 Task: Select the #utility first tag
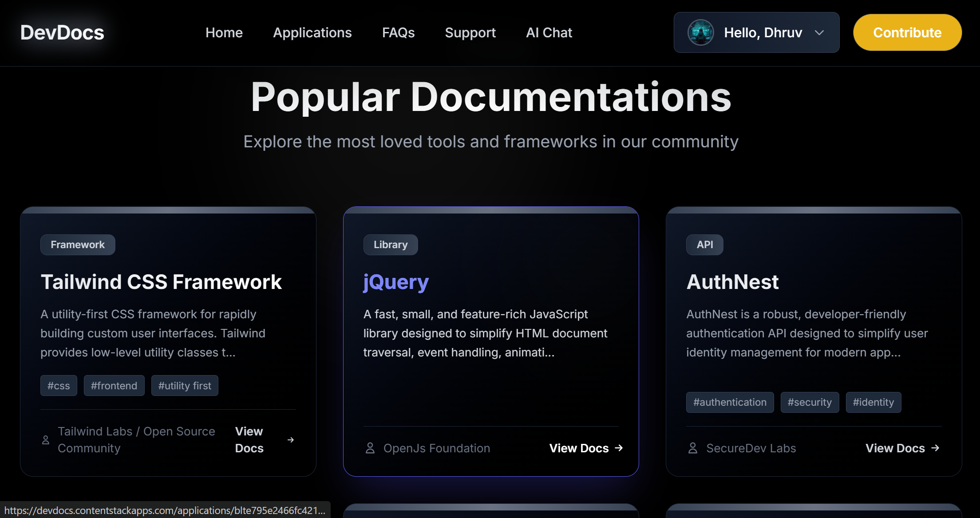coord(185,386)
